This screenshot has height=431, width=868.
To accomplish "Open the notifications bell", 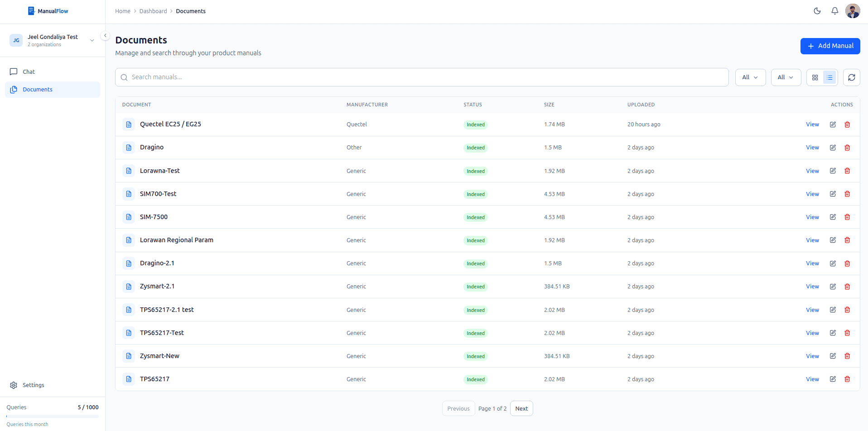I will pyautogui.click(x=834, y=11).
